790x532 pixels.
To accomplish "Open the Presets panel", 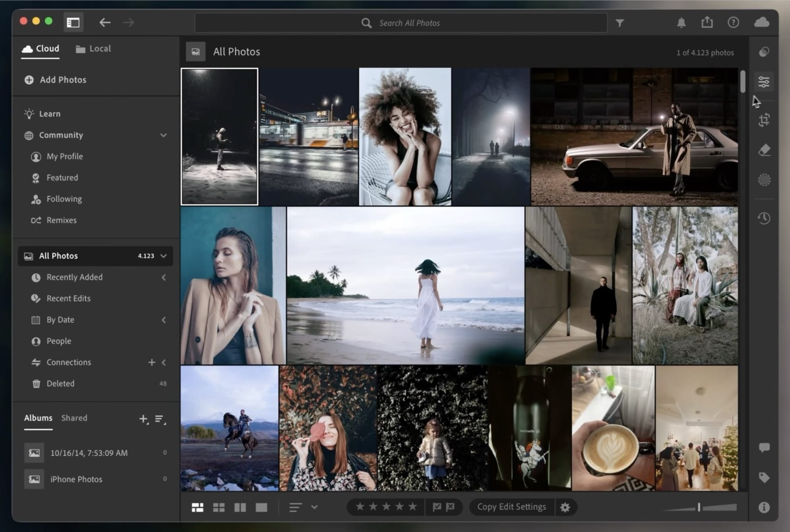I will 763,52.
